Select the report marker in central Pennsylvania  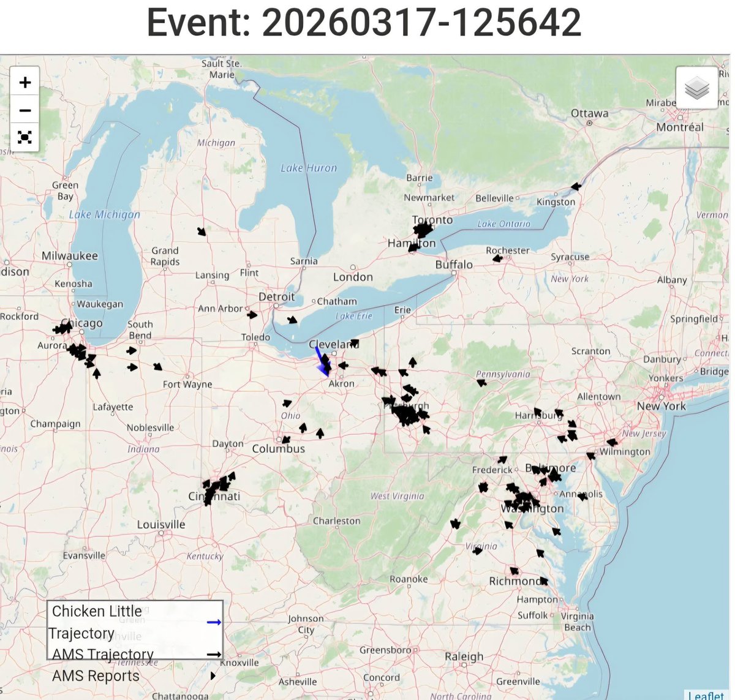pos(481,383)
